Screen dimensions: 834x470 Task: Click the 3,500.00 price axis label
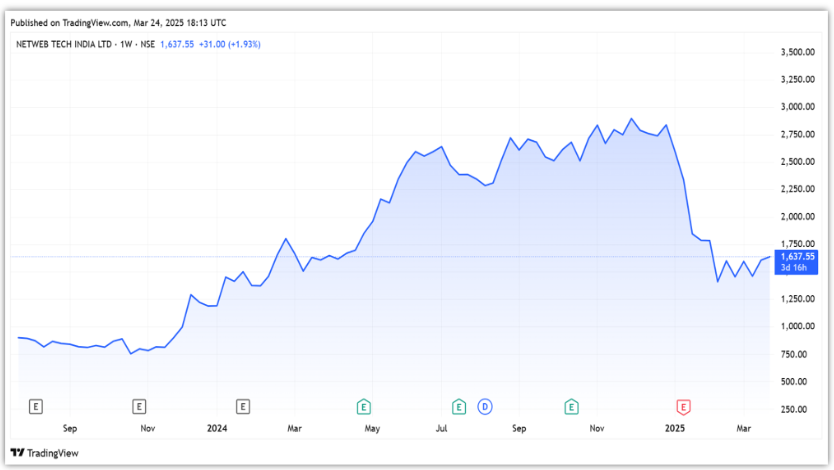point(798,51)
